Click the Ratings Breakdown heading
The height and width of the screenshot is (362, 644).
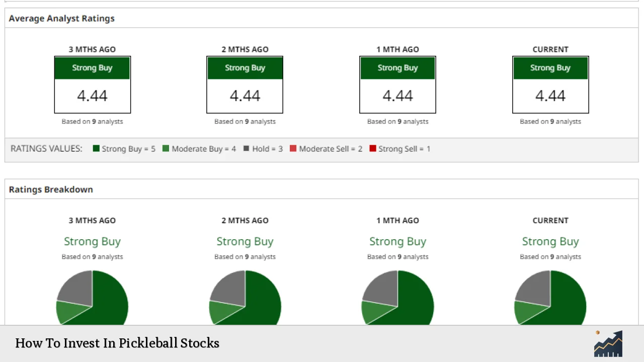51,190
